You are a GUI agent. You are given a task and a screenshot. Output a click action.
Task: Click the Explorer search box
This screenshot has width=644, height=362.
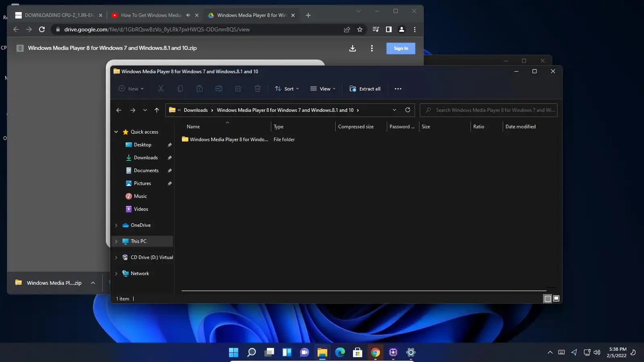[489, 110]
